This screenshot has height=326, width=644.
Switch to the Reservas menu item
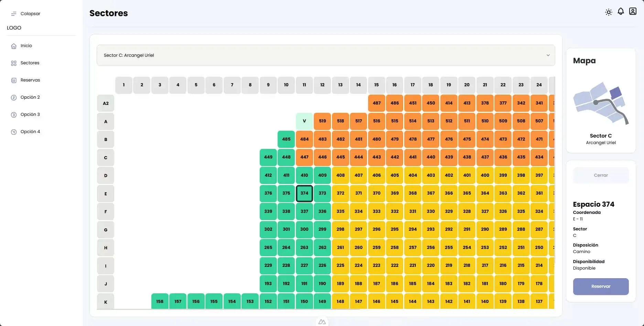30,80
